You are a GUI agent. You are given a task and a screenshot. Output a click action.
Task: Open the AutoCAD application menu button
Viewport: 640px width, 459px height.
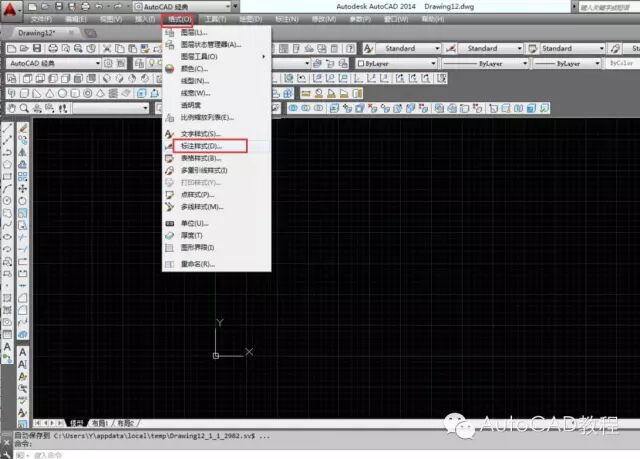(10, 9)
